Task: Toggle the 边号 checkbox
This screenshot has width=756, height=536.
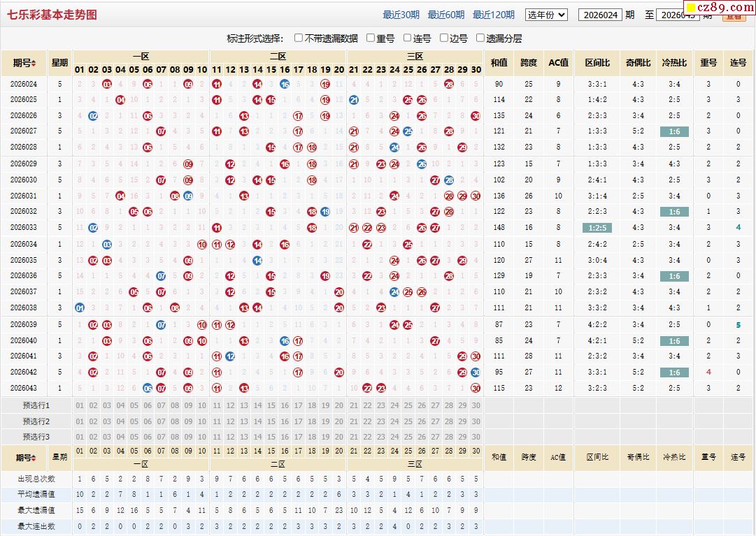Action: 444,38
